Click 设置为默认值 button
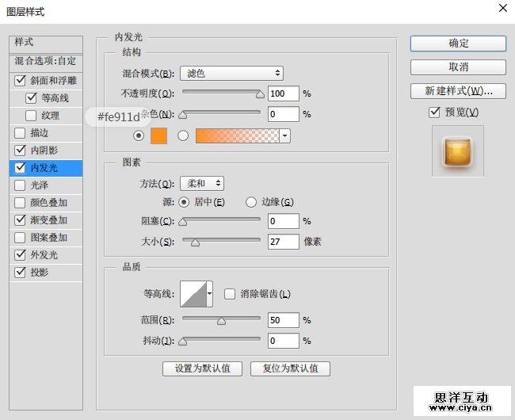The height and width of the screenshot is (420, 515). pos(202,368)
